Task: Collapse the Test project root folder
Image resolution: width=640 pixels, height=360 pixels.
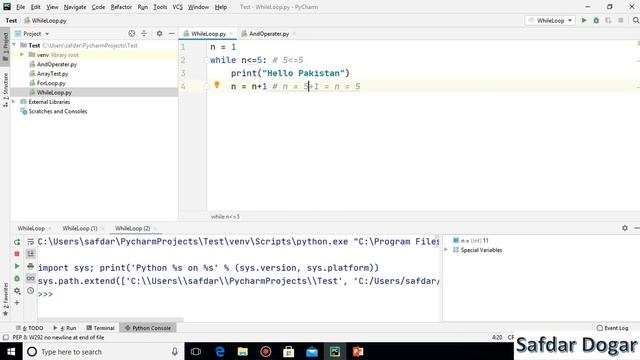Action: (x=14, y=45)
